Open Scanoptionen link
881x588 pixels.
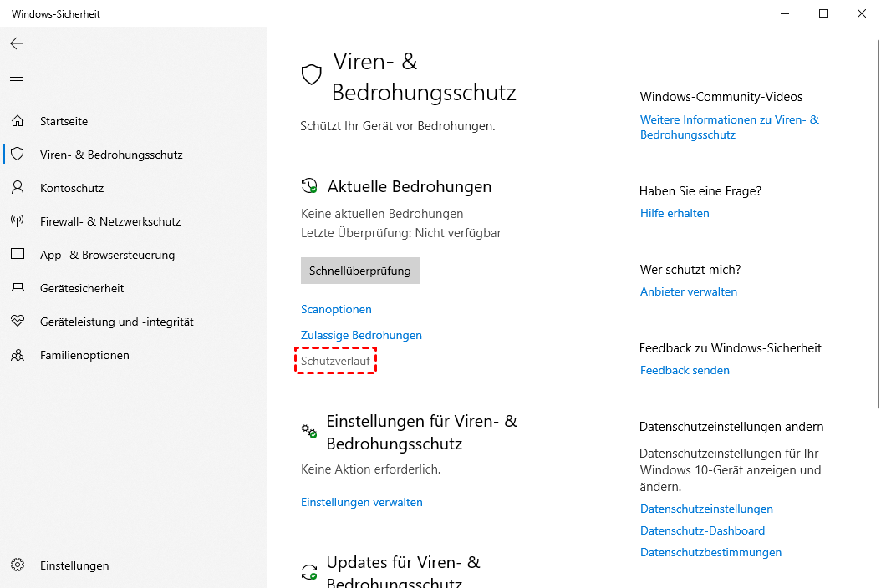click(336, 309)
